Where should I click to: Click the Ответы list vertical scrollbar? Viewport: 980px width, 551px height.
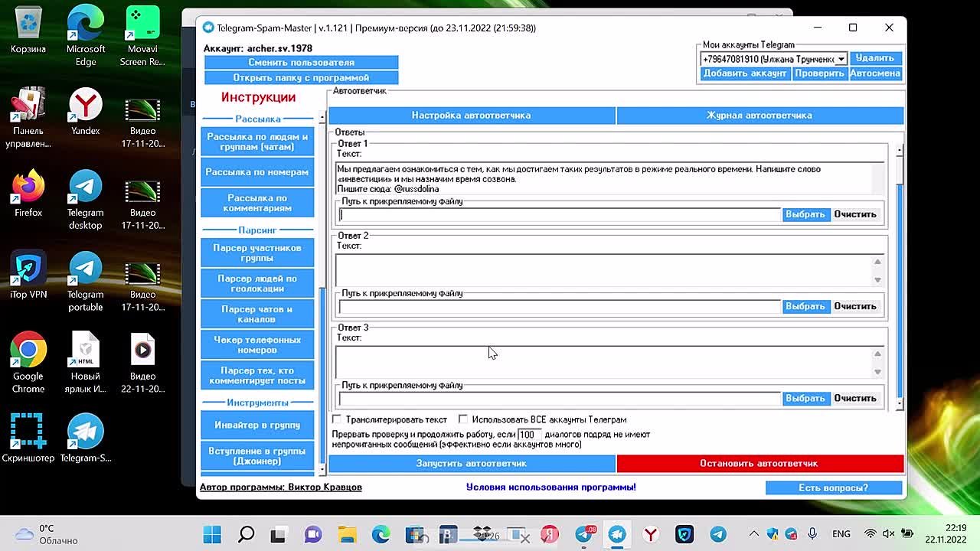899,277
